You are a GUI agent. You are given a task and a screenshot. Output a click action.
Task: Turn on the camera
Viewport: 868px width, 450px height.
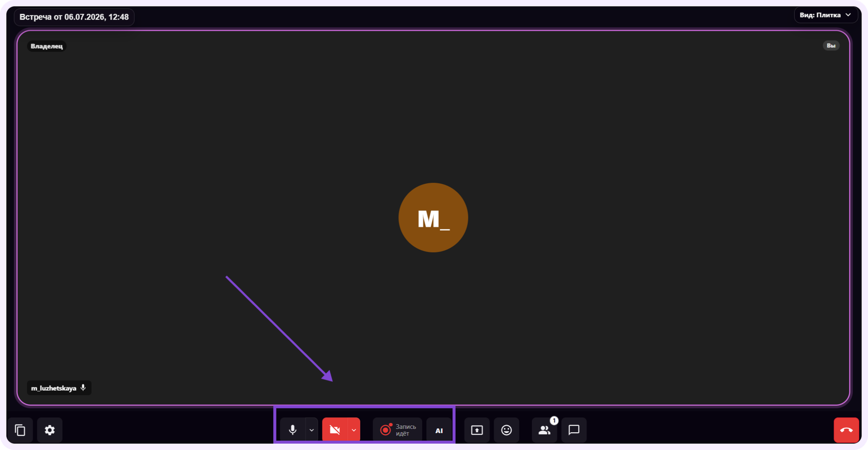pos(335,430)
